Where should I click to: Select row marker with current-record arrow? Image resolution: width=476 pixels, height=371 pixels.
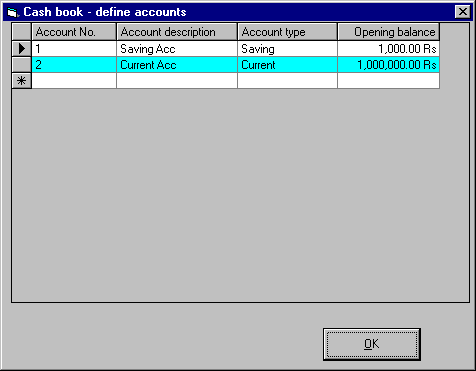click(x=22, y=49)
